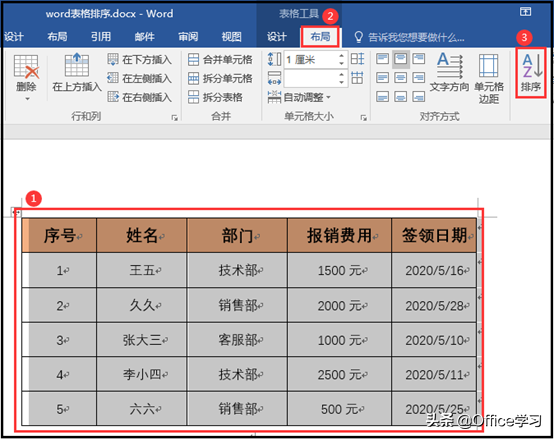This screenshot has width=554, height=440.
Task: Increase row height stepper up arrow
Action: click(341, 55)
